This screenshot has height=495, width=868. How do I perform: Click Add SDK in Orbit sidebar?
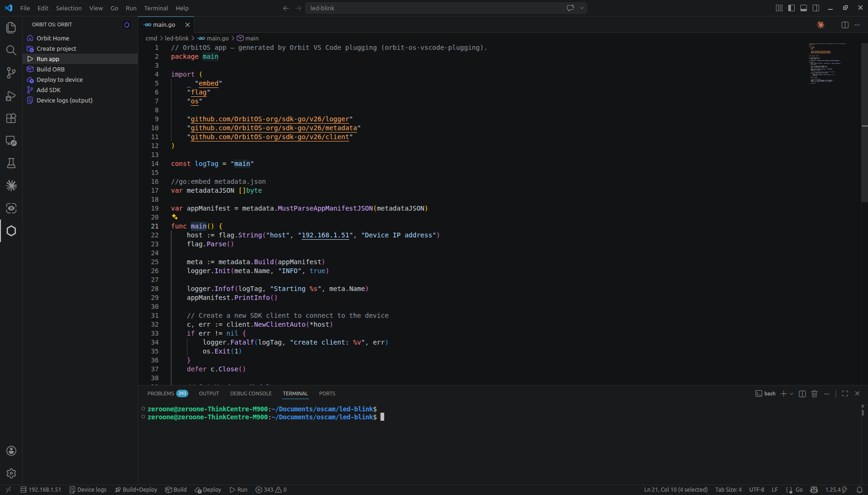click(80, 90)
